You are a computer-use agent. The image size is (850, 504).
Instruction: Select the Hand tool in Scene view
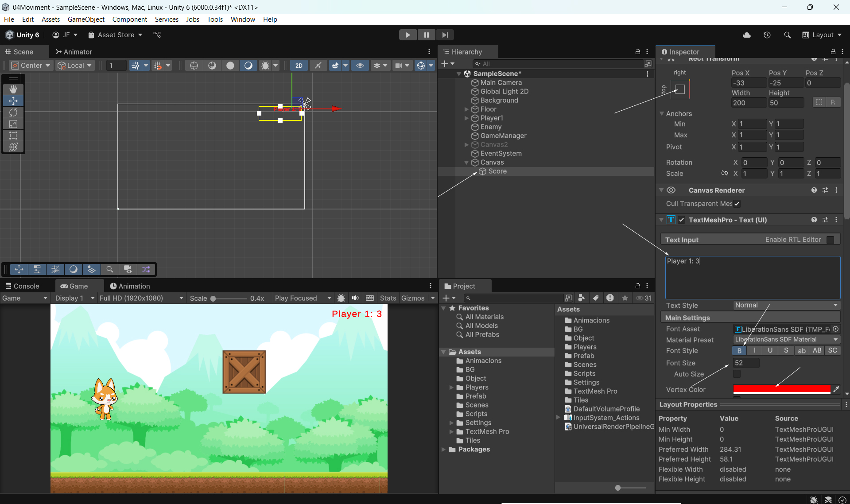point(13,89)
